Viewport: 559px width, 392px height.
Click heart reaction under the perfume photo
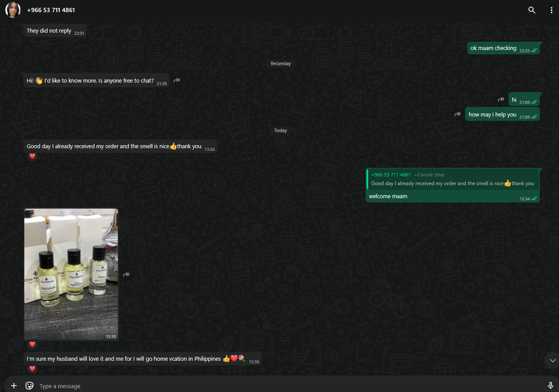[32, 345]
